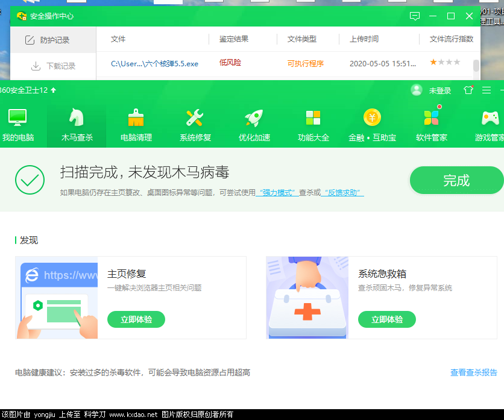Click the upgrade arrow beside 360安全卫士12
The image size is (504, 420).
(x=54, y=90)
